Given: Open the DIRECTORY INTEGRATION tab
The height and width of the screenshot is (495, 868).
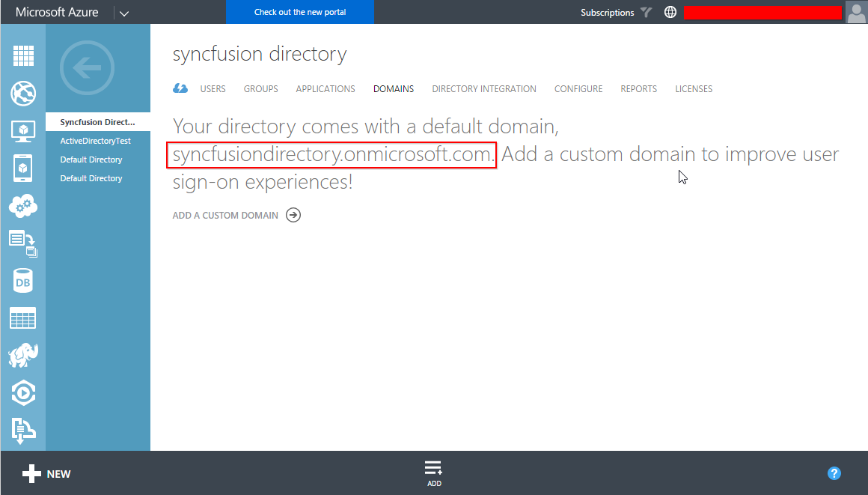Looking at the screenshot, I should (484, 88).
